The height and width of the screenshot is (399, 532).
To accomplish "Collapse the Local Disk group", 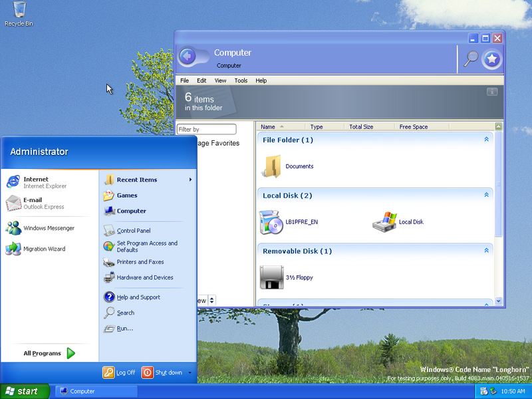I will [486, 196].
